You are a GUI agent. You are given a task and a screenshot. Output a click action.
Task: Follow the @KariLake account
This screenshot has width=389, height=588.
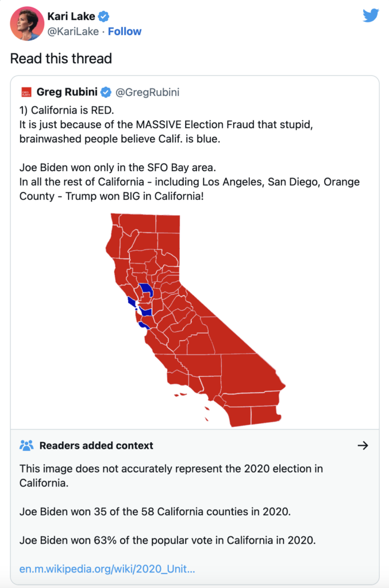coord(125,32)
